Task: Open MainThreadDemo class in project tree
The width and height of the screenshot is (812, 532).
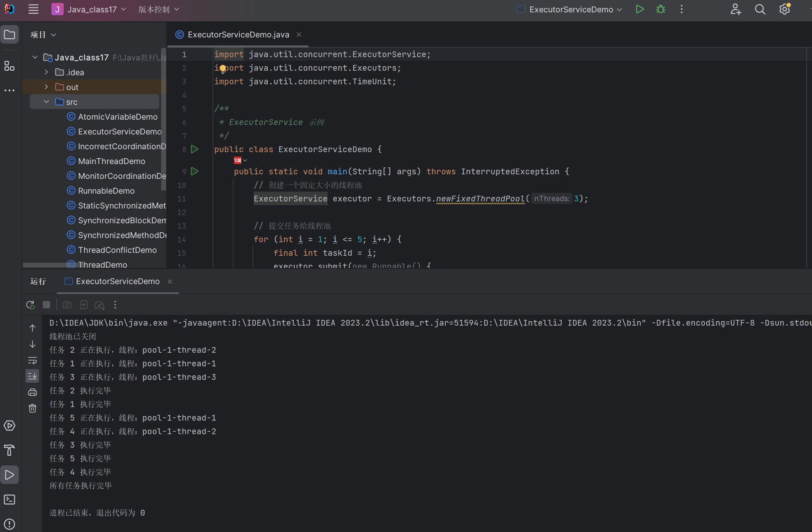Action: [x=111, y=161]
